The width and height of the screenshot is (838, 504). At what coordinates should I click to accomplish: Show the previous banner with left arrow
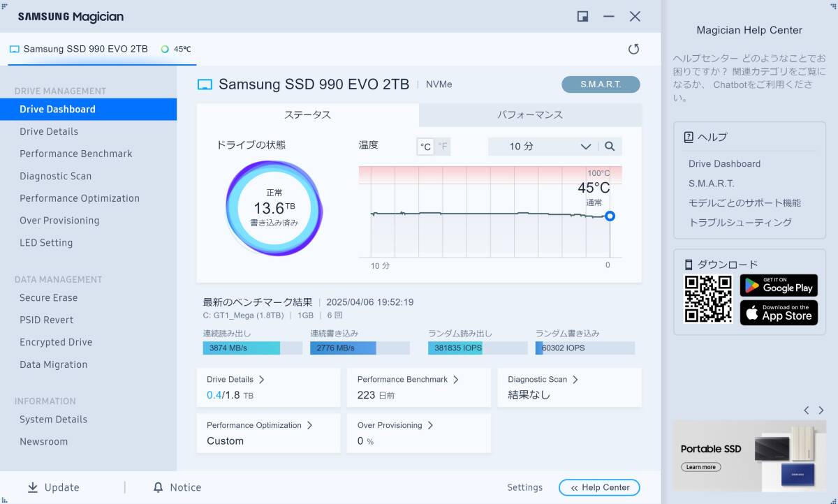click(807, 410)
